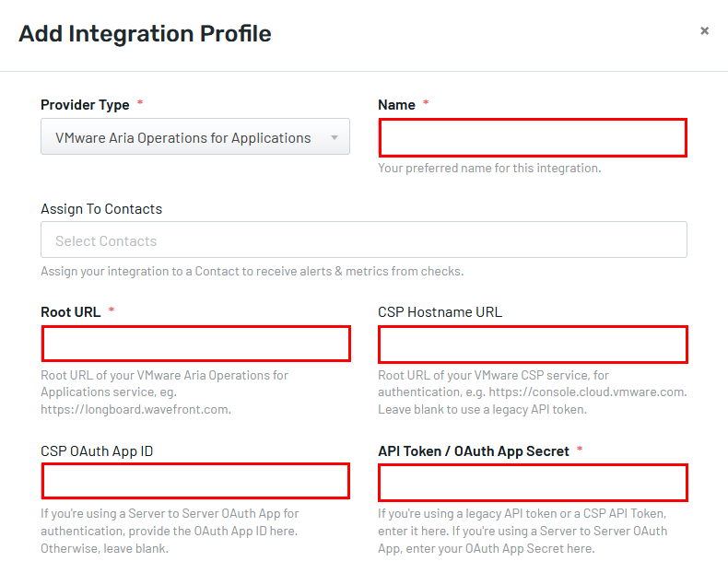Click the API Token / OAuth App Secret label
The image size is (728, 573).
pos(474,451)
